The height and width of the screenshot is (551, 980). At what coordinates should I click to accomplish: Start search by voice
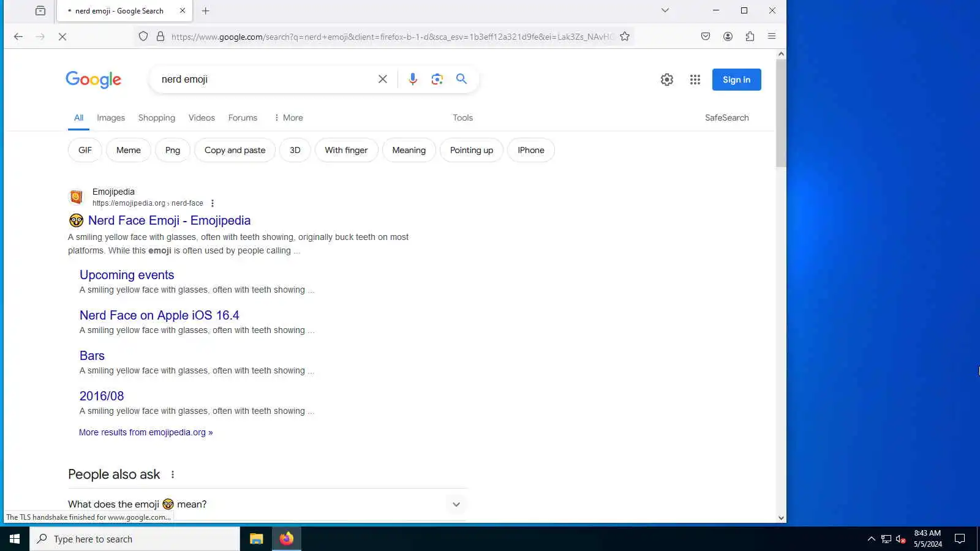(x=413, y=79)
